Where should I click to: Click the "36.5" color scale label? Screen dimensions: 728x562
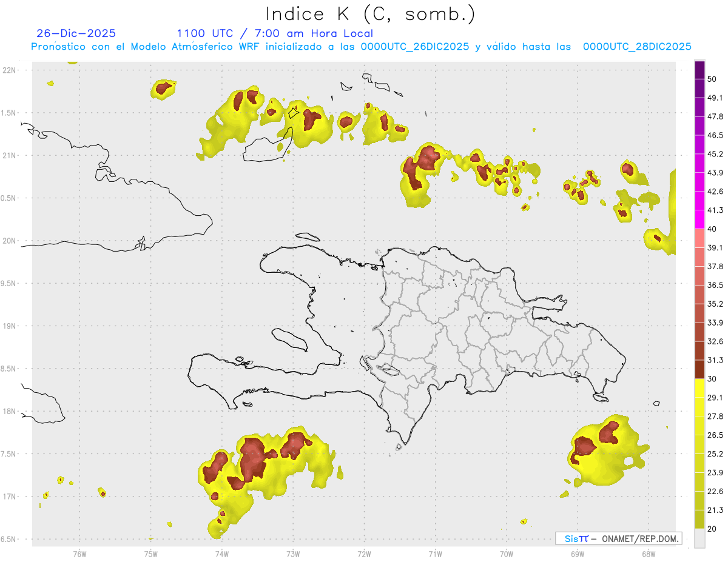click(715, 285)
